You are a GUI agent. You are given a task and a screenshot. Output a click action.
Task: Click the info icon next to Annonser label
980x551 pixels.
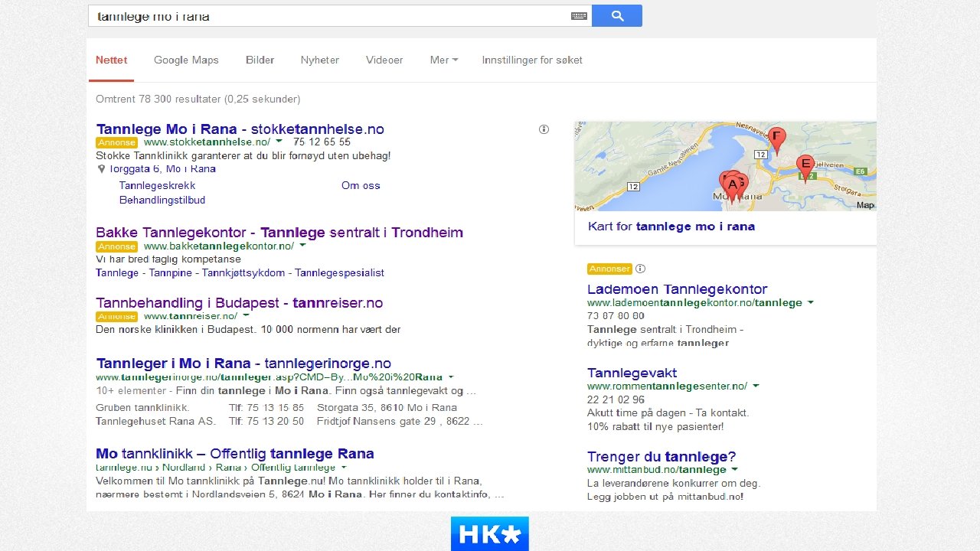click(x=641, y=269)
